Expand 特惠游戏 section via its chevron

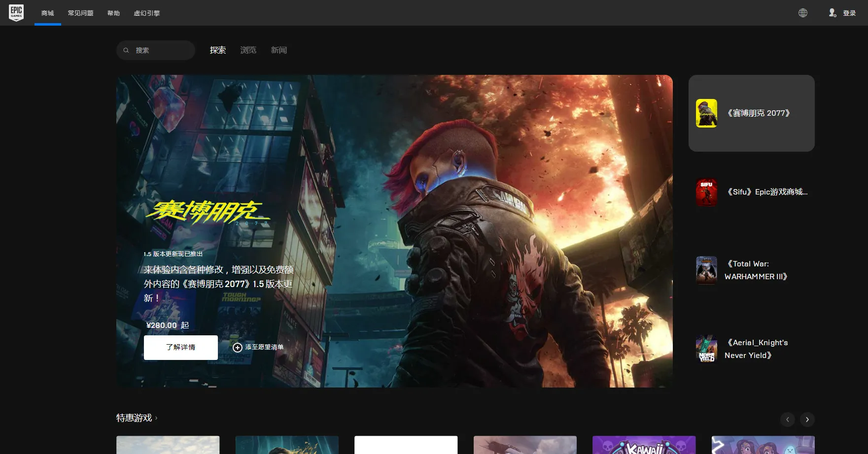(155, 418)
